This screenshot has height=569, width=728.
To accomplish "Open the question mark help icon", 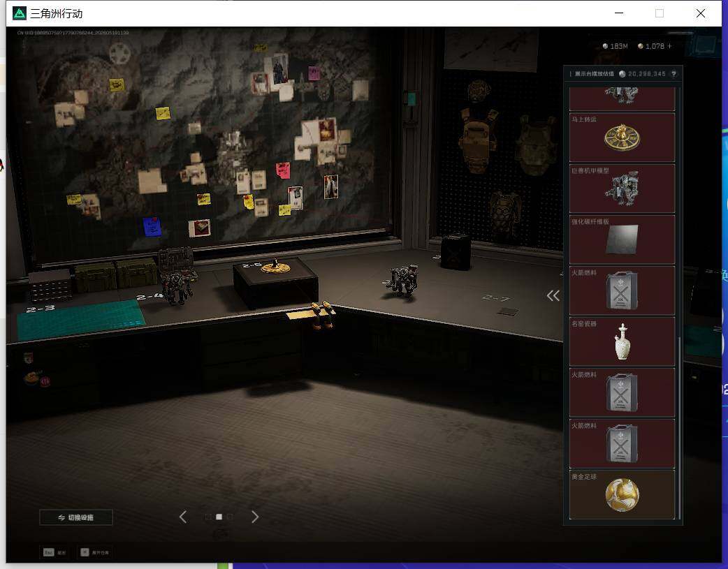I will (x=674, y=74).
